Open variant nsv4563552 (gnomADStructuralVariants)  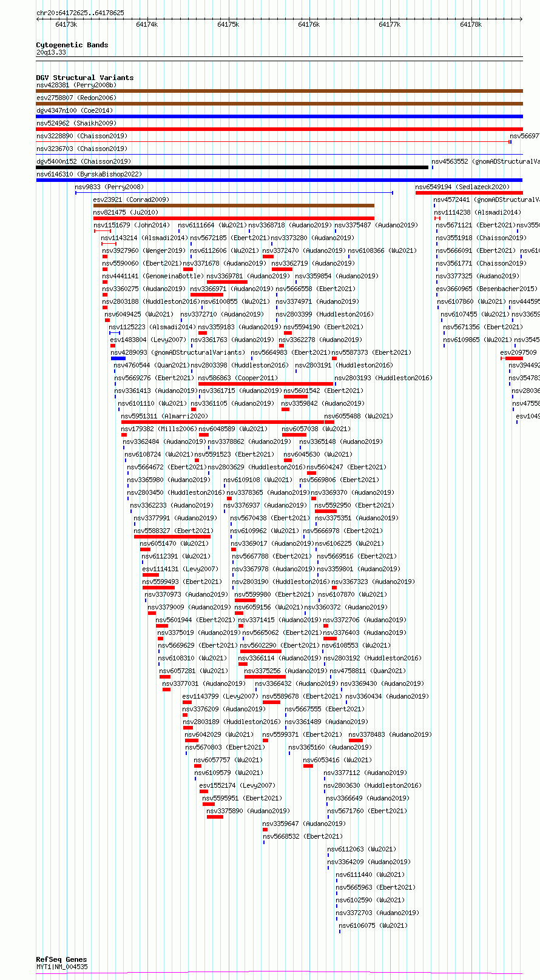[x=485, y=161]
